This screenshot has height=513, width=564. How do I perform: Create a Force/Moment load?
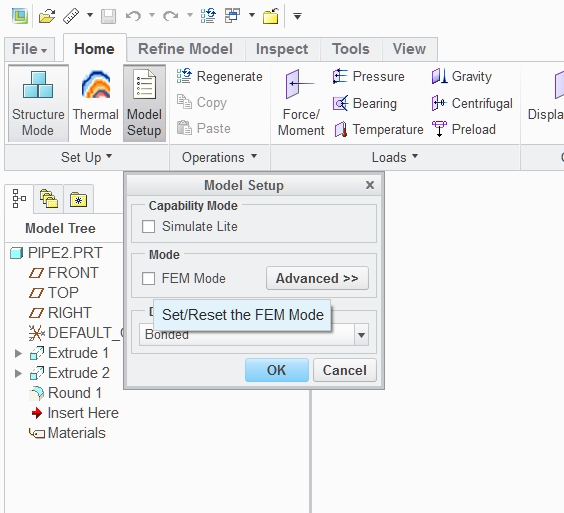tap(301, 104)
